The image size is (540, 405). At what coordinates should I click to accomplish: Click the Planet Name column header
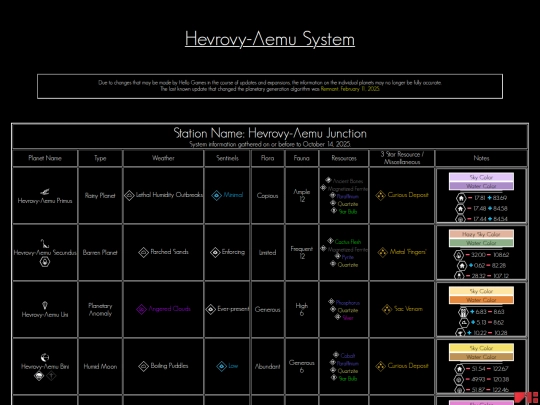tap(45, 158)
